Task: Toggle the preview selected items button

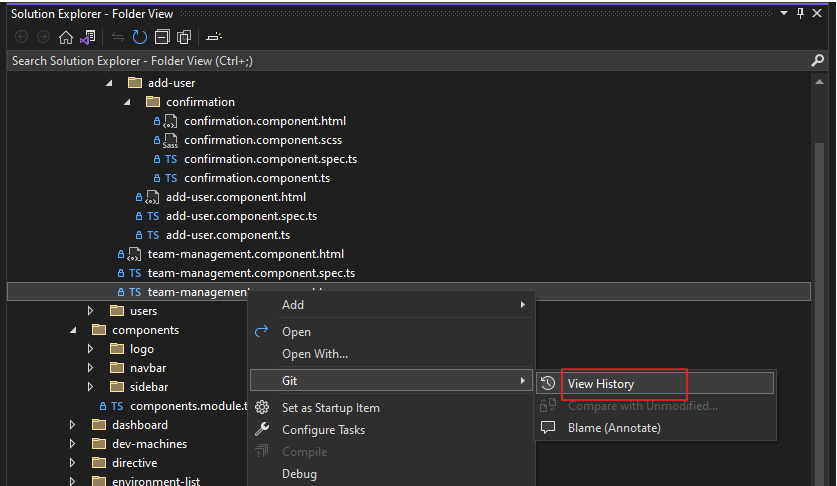Action: 214,37
